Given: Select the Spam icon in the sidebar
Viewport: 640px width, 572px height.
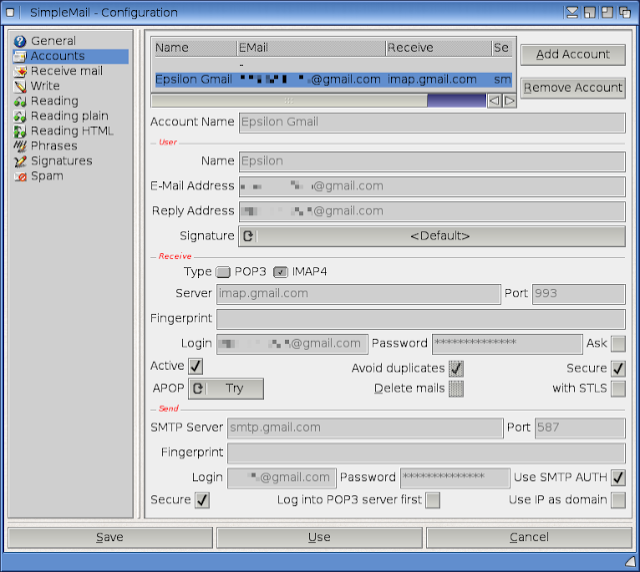Looking at the screenshot, I should 20,176.
